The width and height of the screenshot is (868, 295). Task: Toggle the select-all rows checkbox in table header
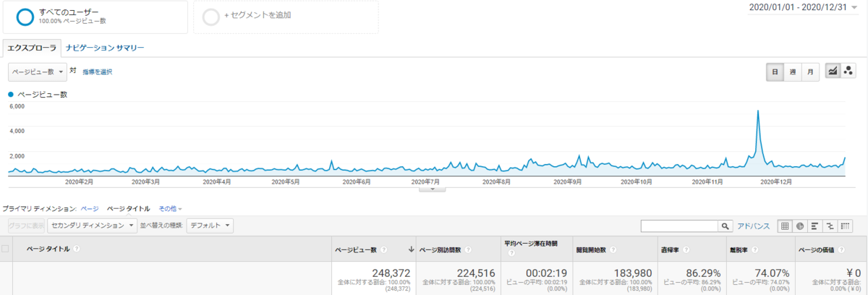[x=6, y=249]
